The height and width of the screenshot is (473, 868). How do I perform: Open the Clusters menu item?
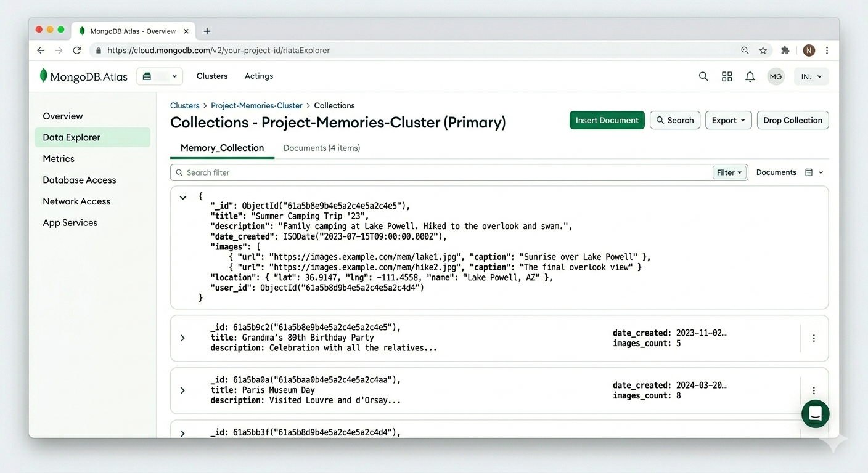coord(212,76)
